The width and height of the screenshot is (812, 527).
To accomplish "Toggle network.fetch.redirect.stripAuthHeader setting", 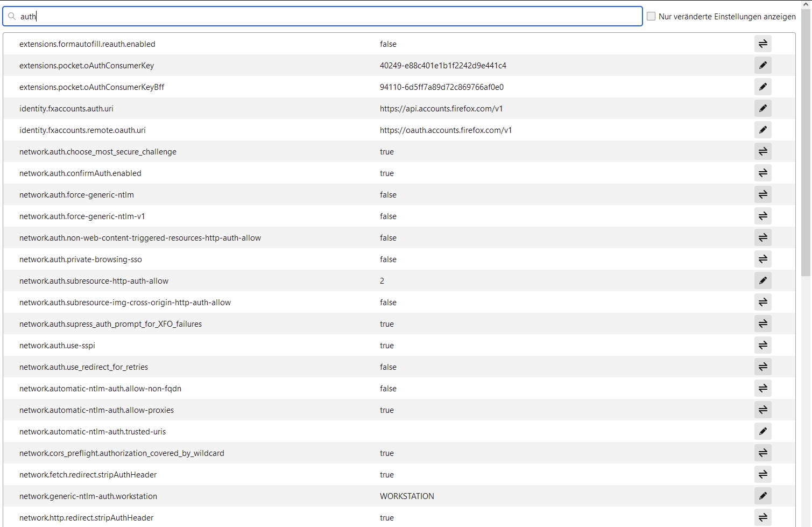I will pyautogui.click(x=762, y=474).
